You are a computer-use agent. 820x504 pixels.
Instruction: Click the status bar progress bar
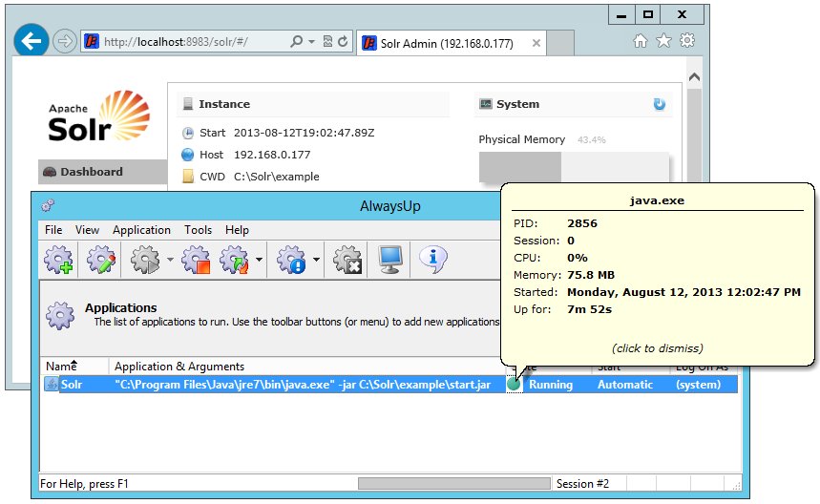tap(454, 483)
